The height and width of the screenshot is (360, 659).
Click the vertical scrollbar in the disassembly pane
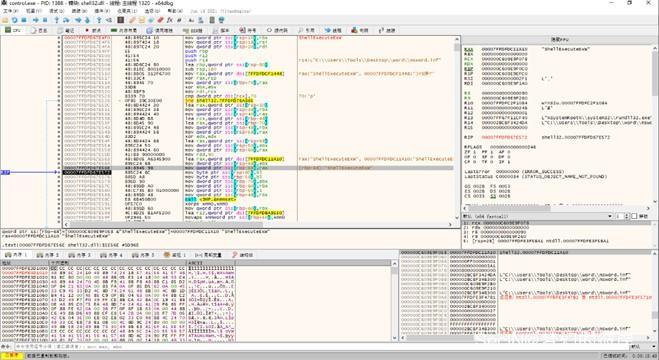[457, 129]
